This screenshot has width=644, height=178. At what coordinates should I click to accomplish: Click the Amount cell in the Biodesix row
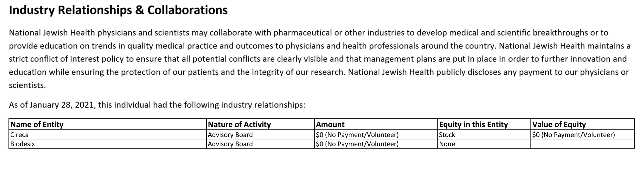coord(357,144)
